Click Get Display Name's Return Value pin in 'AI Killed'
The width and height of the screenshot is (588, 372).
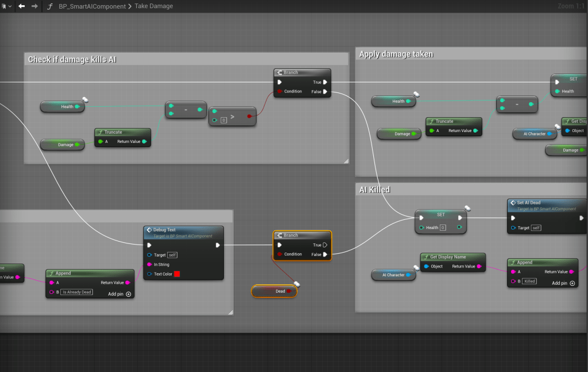coord(479,266)
